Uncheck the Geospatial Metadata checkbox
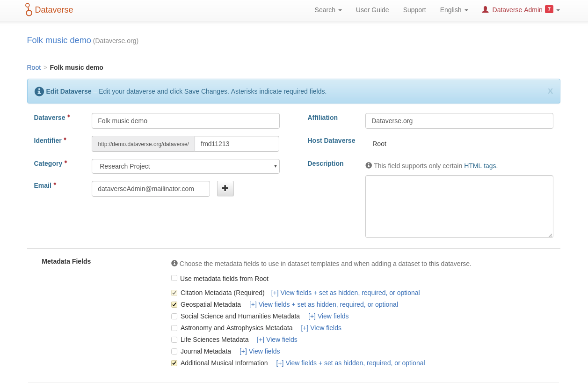This screenshot has width=588, height=384. click(174, 304)
